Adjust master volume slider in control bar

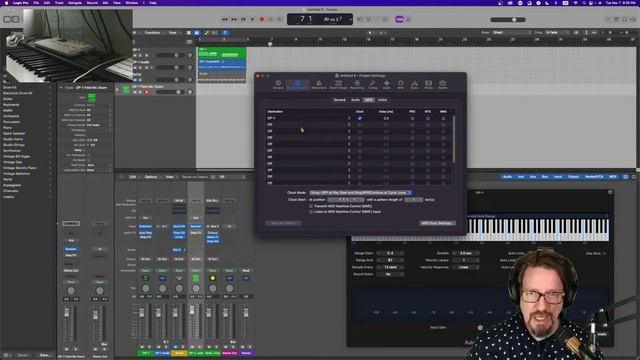pyautogui.click(x=508, y=20)
